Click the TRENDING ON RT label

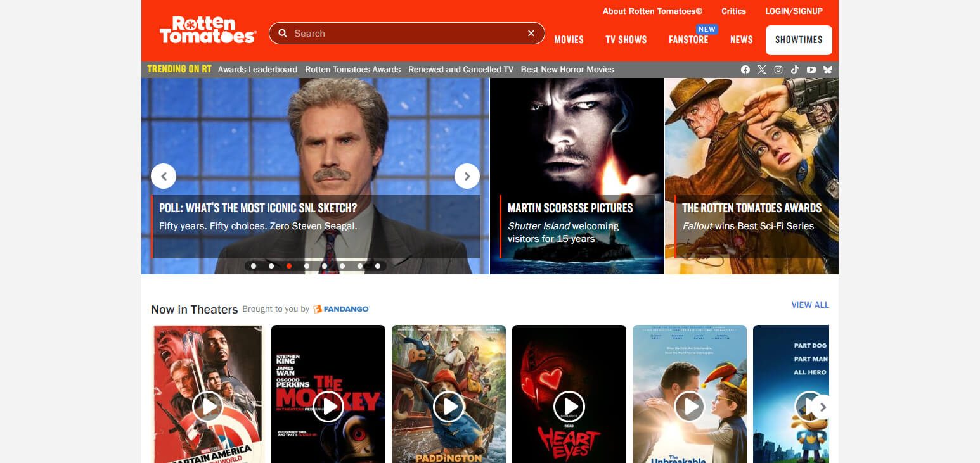click(179, 69)
